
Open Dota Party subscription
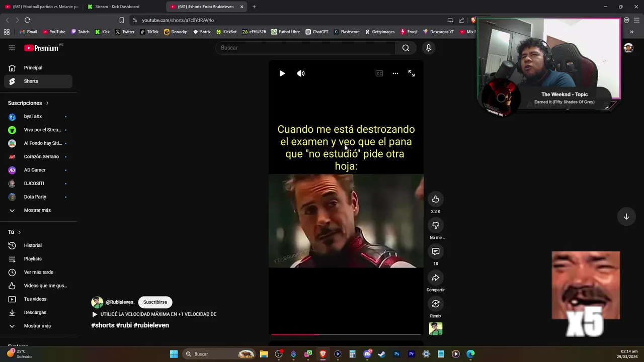tap(38, 197)
